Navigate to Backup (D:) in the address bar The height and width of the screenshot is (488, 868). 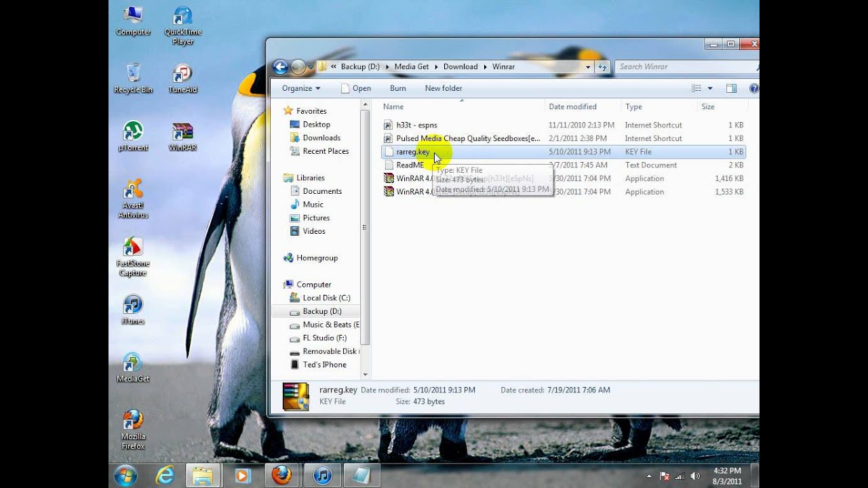359,66
